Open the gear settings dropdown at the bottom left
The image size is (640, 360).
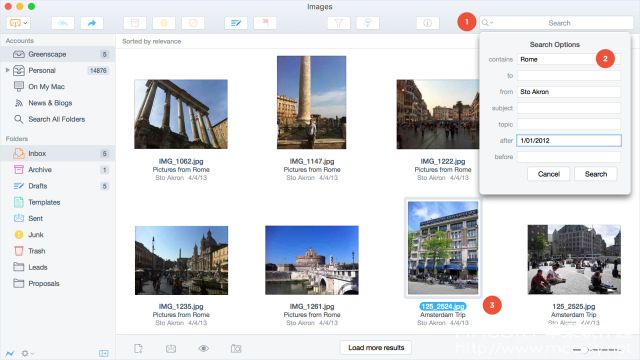click(27, 353)
